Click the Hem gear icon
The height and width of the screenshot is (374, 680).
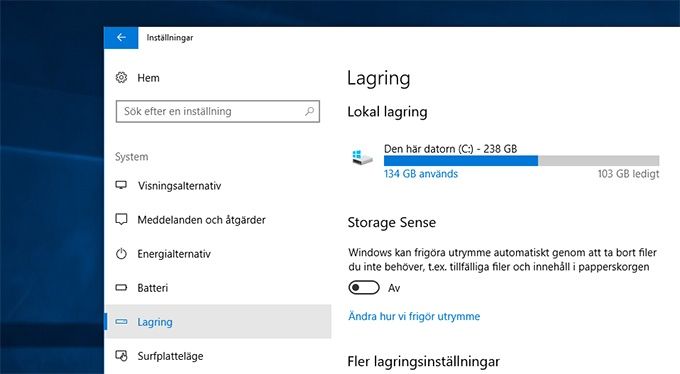pyautogui.click(x=121, y=78)
